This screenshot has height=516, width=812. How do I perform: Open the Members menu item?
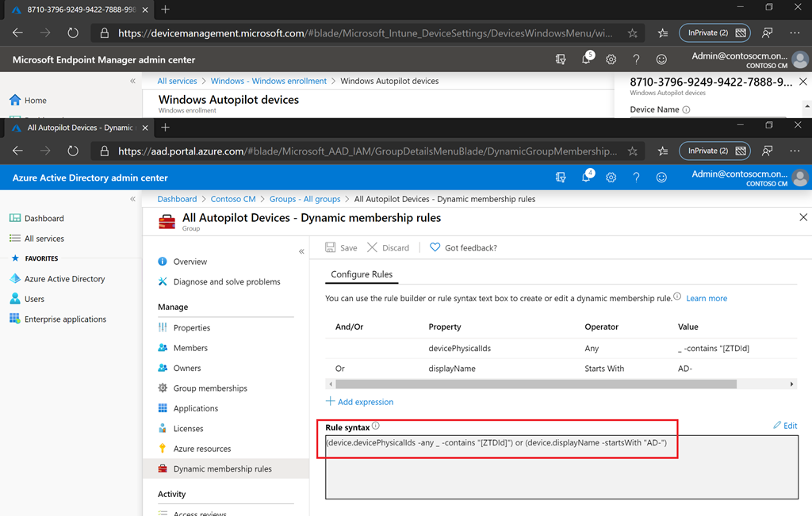pyautogui.click(x=190, y=348)
